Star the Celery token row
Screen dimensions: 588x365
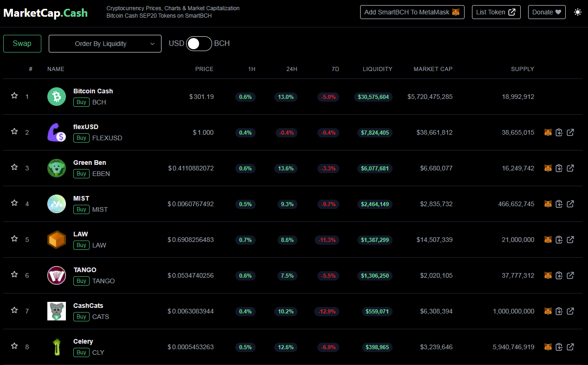[14, 345]
